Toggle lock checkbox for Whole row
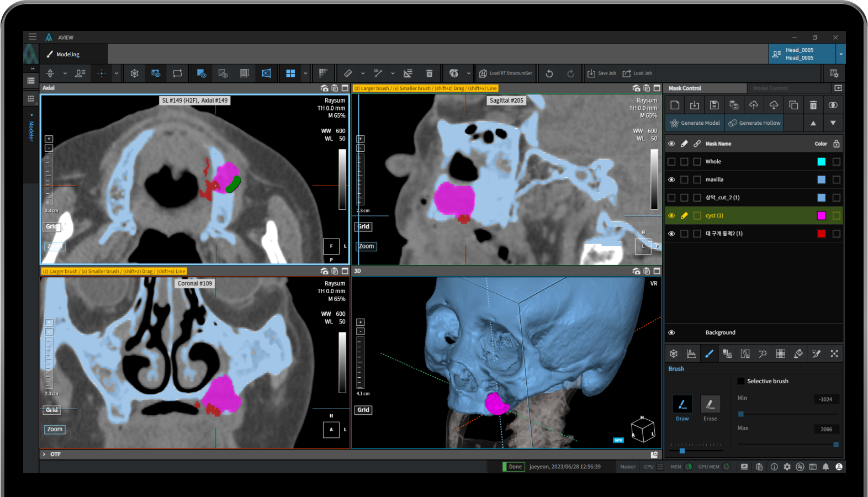This screenshot has height=497, width=868. 837,162
